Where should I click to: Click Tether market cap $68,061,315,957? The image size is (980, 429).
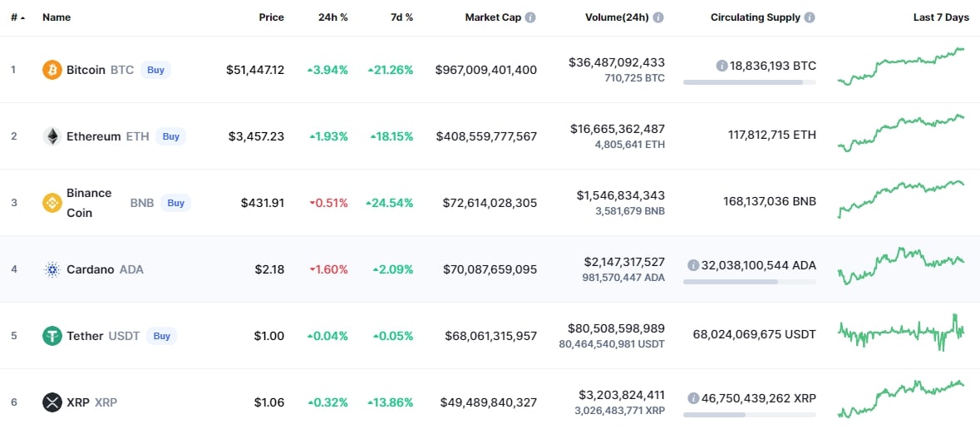click(490, 336)
